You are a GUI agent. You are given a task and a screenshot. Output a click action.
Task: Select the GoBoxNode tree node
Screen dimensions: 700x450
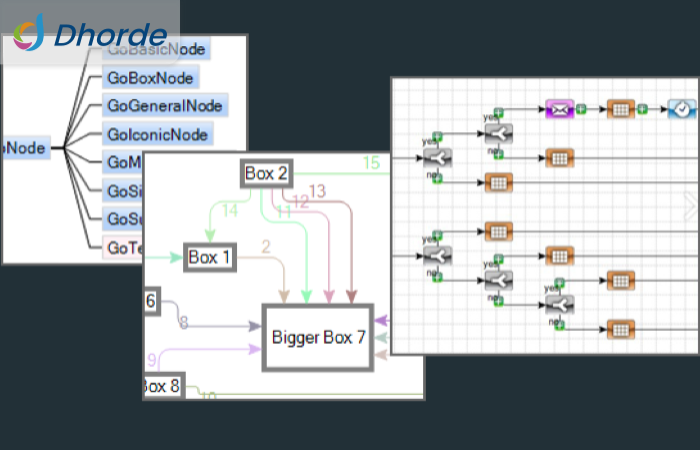tap(150, 78)
